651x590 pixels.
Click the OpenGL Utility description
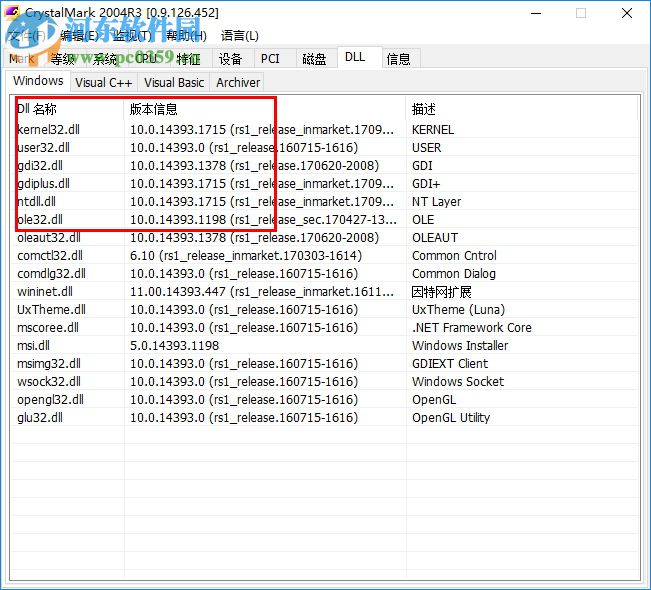click(451, 417)
